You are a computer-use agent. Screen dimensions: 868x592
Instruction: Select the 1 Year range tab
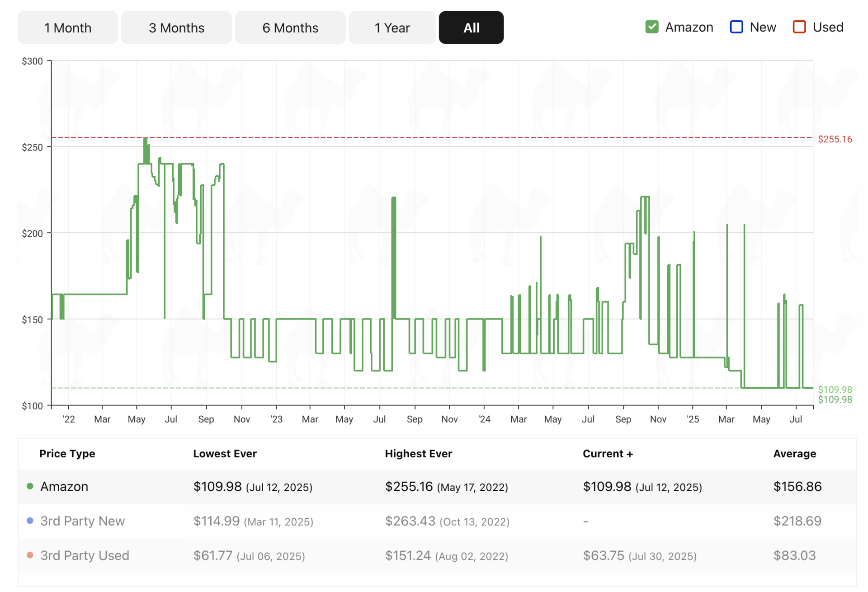coord(392,28)
